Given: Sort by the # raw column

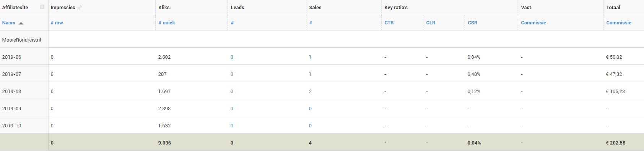Looking at the screenshot, I should coord(57,23).
